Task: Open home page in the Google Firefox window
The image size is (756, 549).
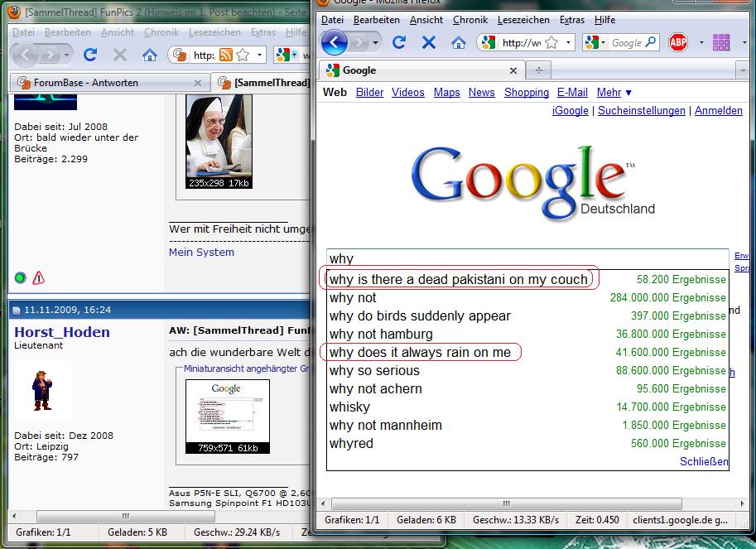Action: click(x=459, y=43)
